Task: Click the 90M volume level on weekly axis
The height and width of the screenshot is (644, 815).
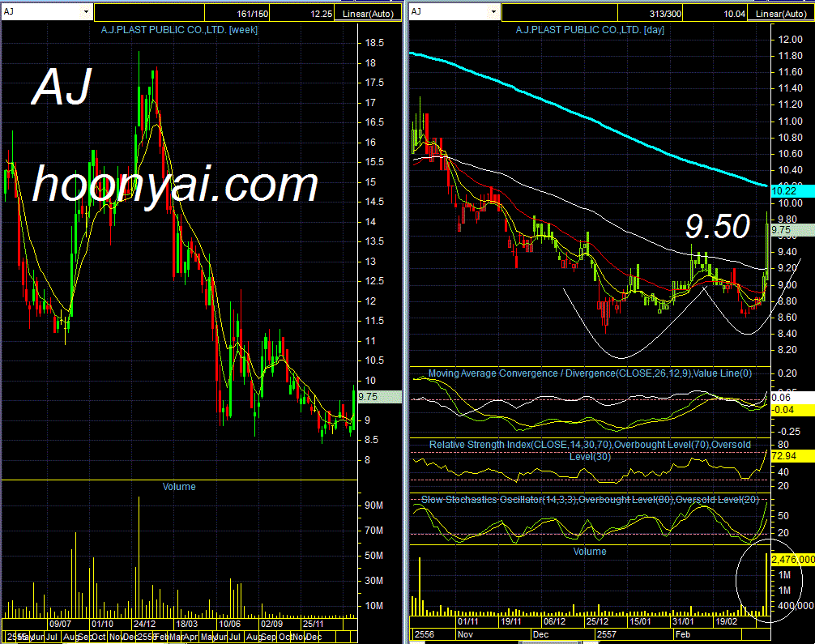Action: 374,505
